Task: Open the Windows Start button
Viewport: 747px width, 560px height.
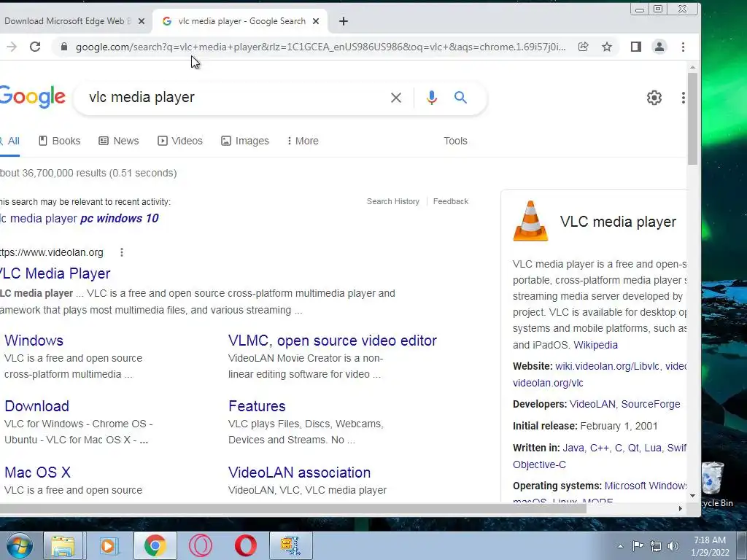Action: (x=19, y=545)
